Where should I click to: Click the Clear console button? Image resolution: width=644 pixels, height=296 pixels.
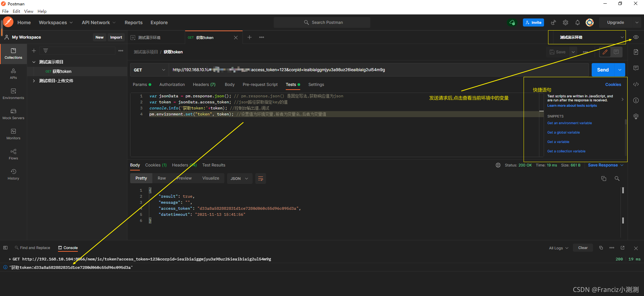point(583,248)
